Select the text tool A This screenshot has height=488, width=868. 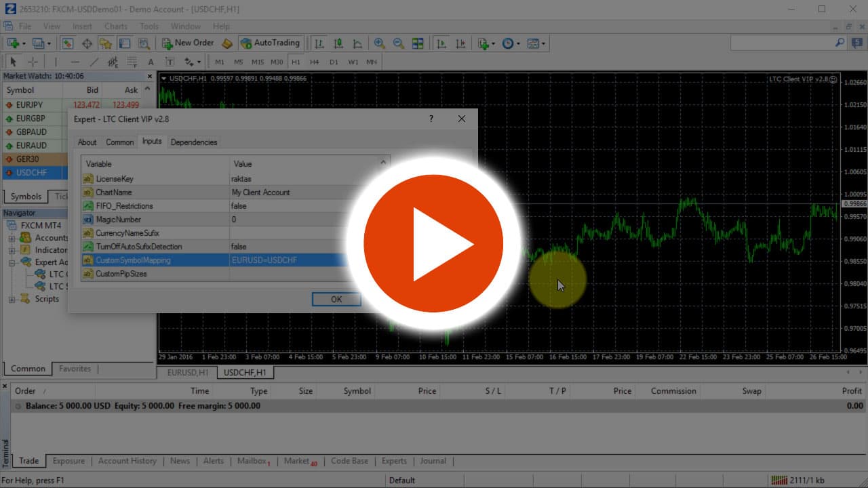click(151, 62)
